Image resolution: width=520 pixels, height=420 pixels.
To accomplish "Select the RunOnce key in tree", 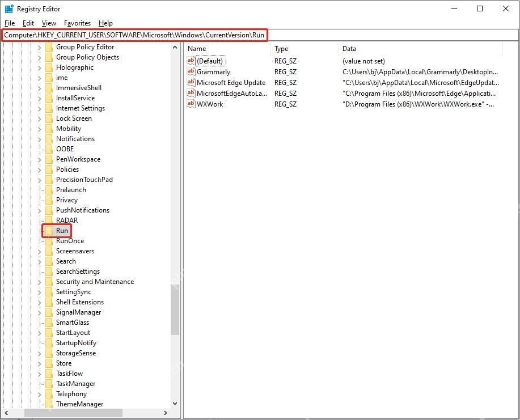I will pos(70,241).
